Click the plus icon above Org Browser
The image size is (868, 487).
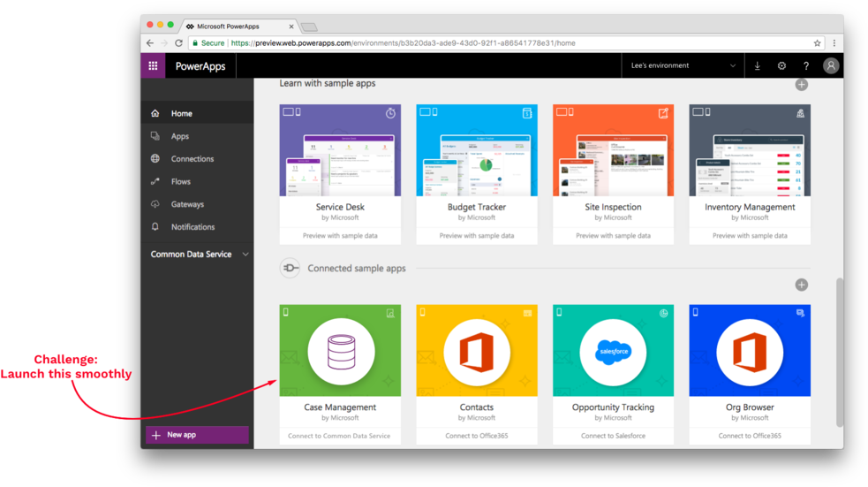point(801,285)
